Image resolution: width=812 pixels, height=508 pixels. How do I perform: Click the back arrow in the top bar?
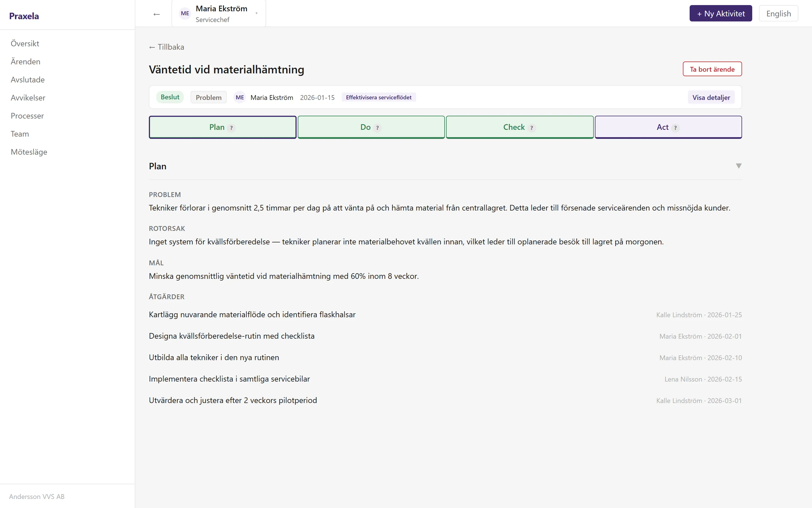pos(156,14)
